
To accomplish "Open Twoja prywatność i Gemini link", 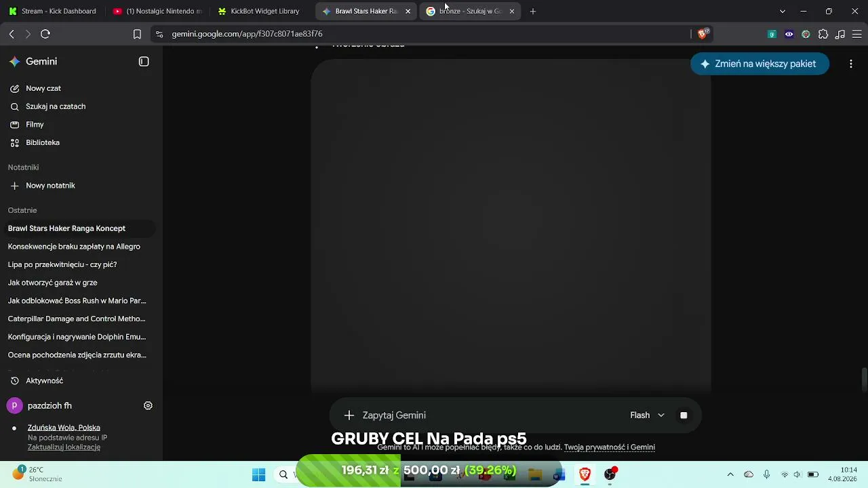I will (x=610, y=447).
